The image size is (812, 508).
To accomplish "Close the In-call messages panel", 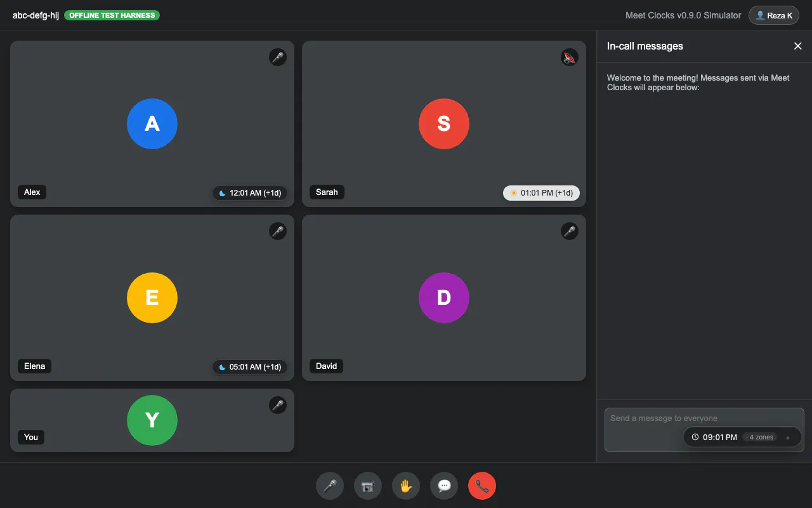I will point(798,46).
